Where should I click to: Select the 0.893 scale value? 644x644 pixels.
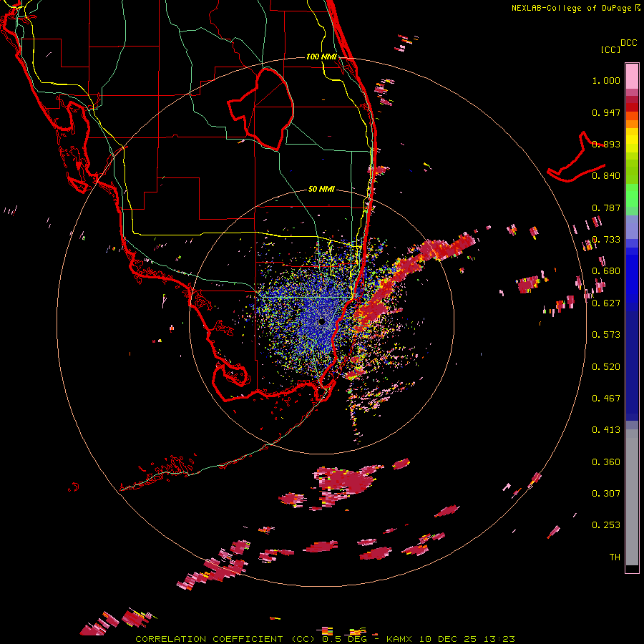606,144
